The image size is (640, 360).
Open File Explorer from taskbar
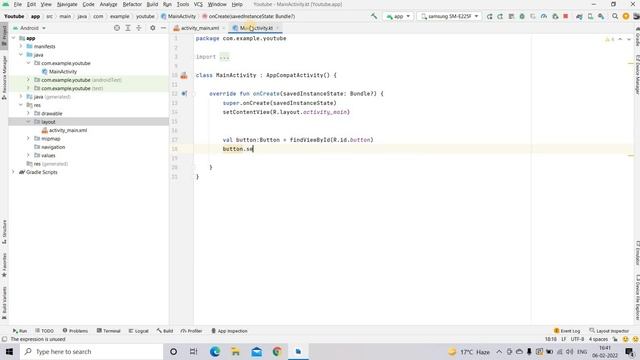(236, 351)
